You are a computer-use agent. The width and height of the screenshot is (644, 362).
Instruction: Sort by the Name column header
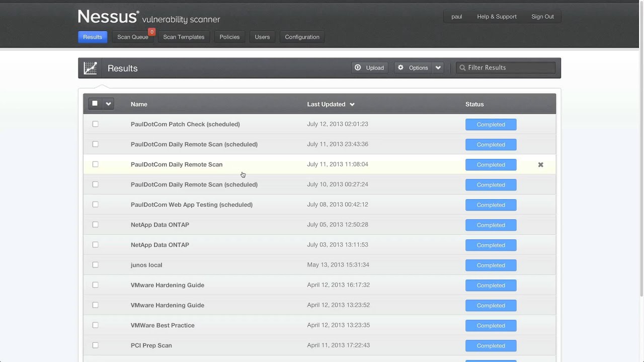click(139, 104)
